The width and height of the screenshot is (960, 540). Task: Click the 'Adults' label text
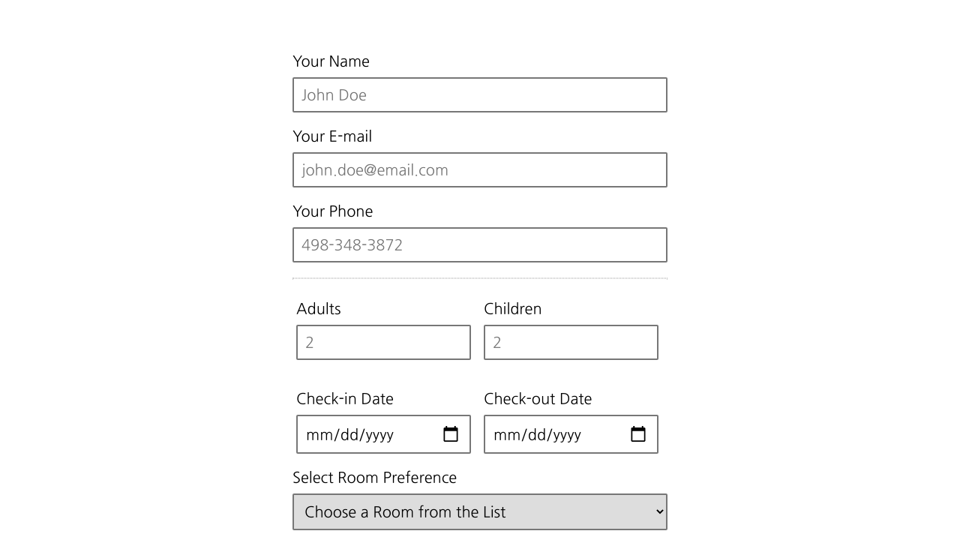[x=318, y=309]
